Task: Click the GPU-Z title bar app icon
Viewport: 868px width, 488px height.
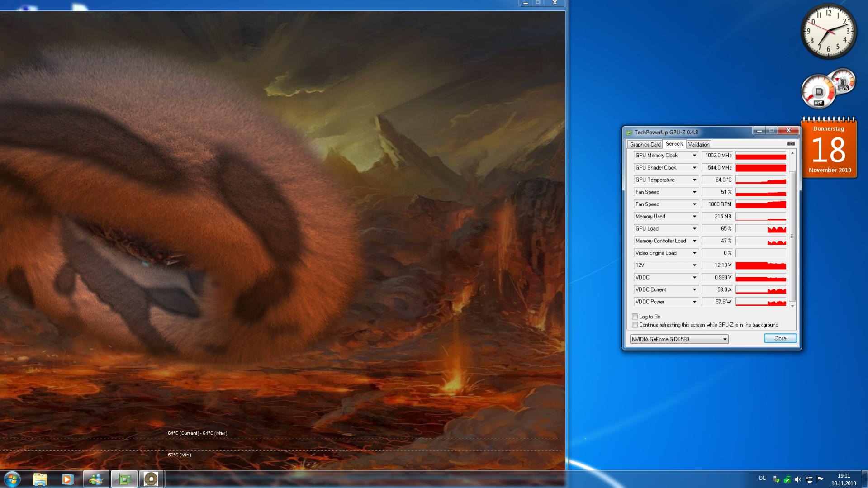Action: click(629, 133)
